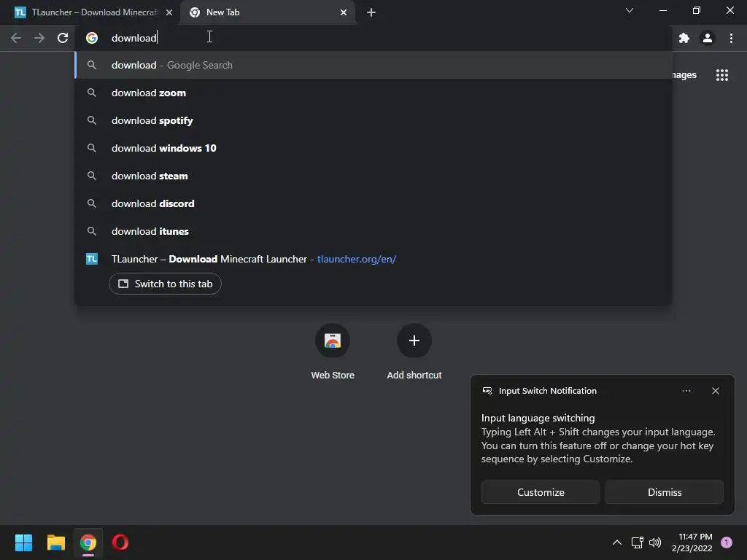
Task: Click search icon beside 'download zoom'
Action: 92,93
